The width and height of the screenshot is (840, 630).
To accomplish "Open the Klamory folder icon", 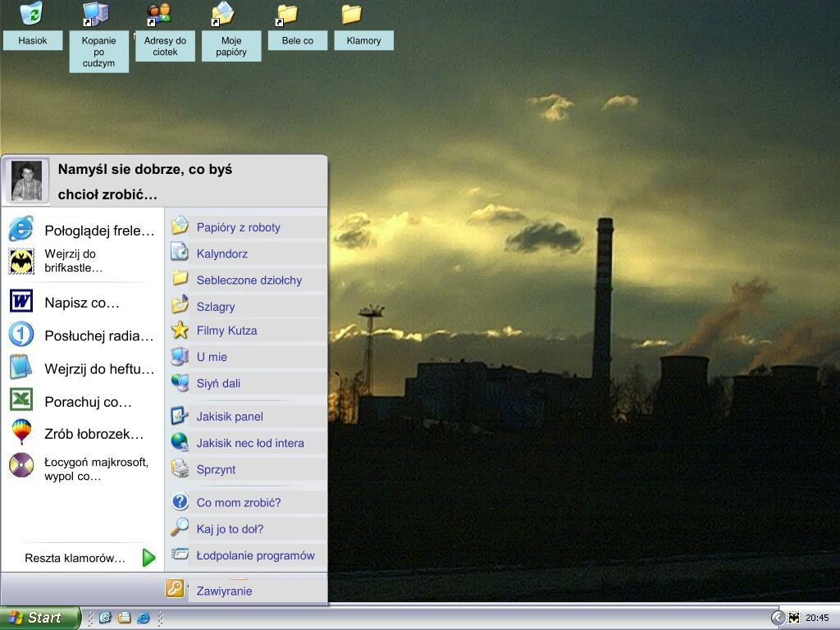I will tap(351, 14).
